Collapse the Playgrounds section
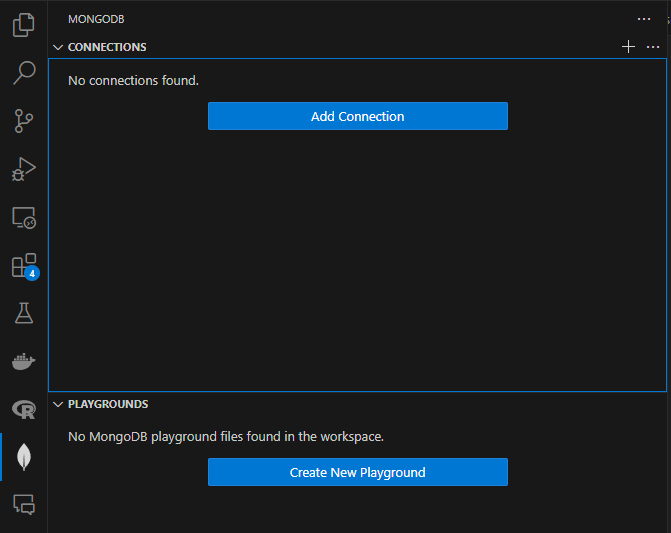 tap(58, 404)
